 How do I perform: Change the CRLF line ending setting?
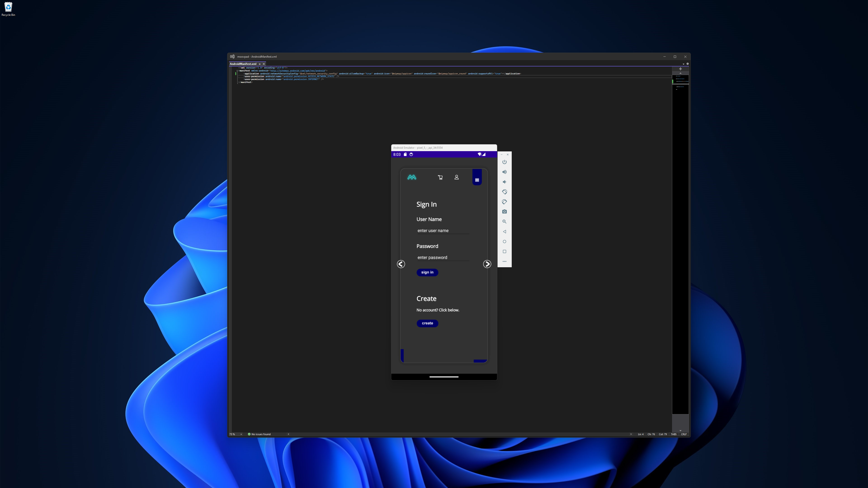tap(684, 434)
